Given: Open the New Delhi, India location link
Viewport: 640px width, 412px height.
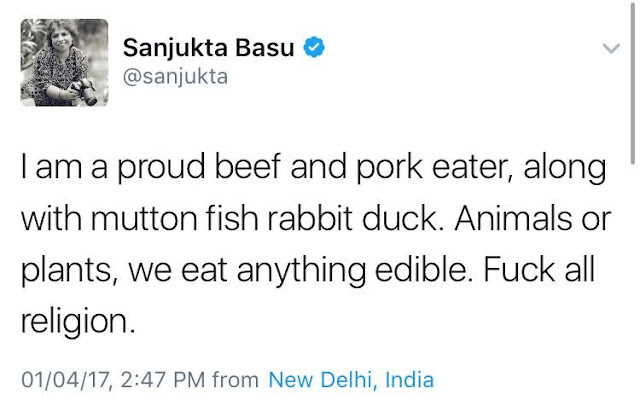Looking at the screenshot, I should click(350, 380).
